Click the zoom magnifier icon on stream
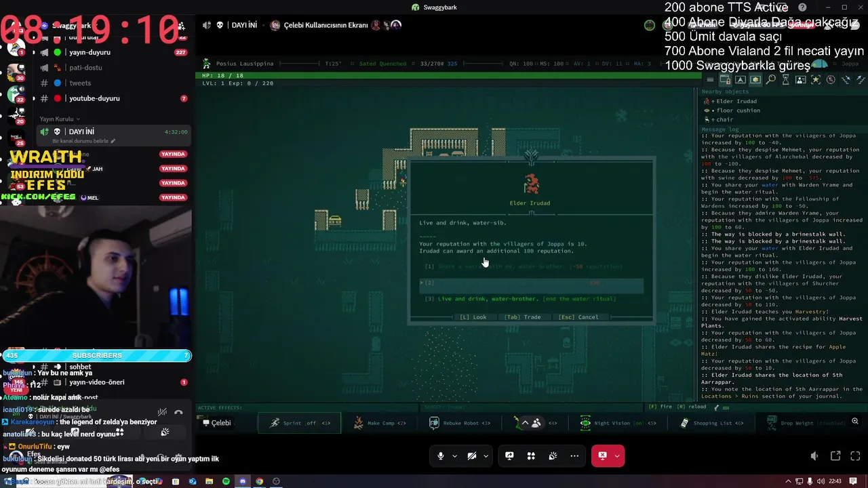 pyautogui.click(x=855, y=422)
